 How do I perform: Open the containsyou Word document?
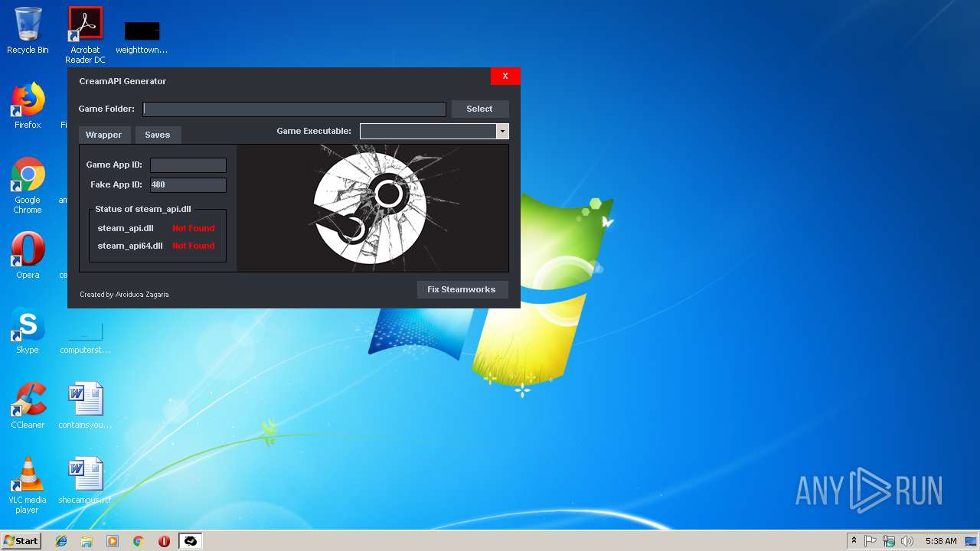pyautogui.click(x=85, y=406)
